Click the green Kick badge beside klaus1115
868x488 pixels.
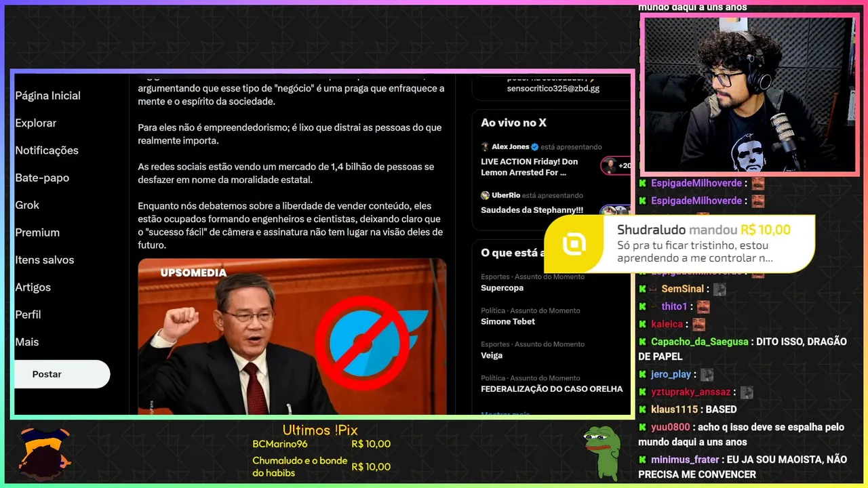coord(643,409)
